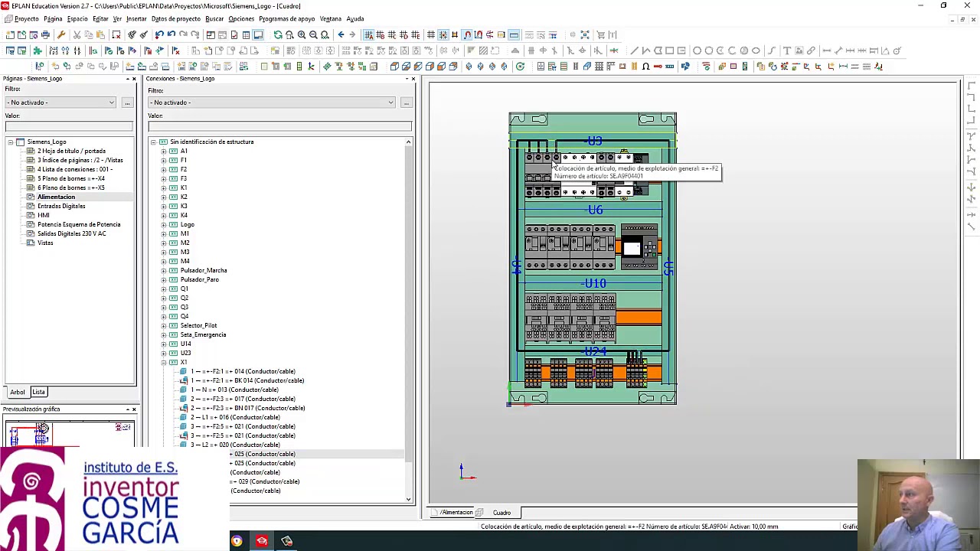The width and height of the screenshot is (980, 551).
Task: Open Conexiones filter dropdown
Action: point(390,103)
